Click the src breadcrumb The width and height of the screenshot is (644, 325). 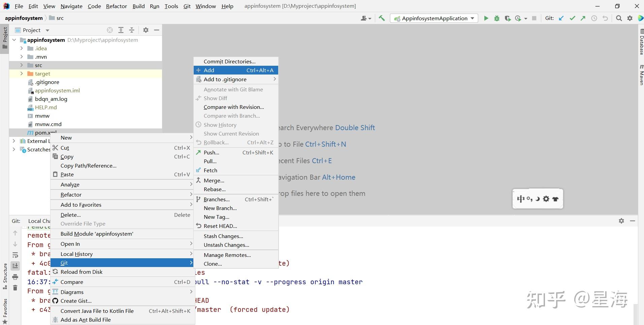pyautogui.click(x=56, y=18)
